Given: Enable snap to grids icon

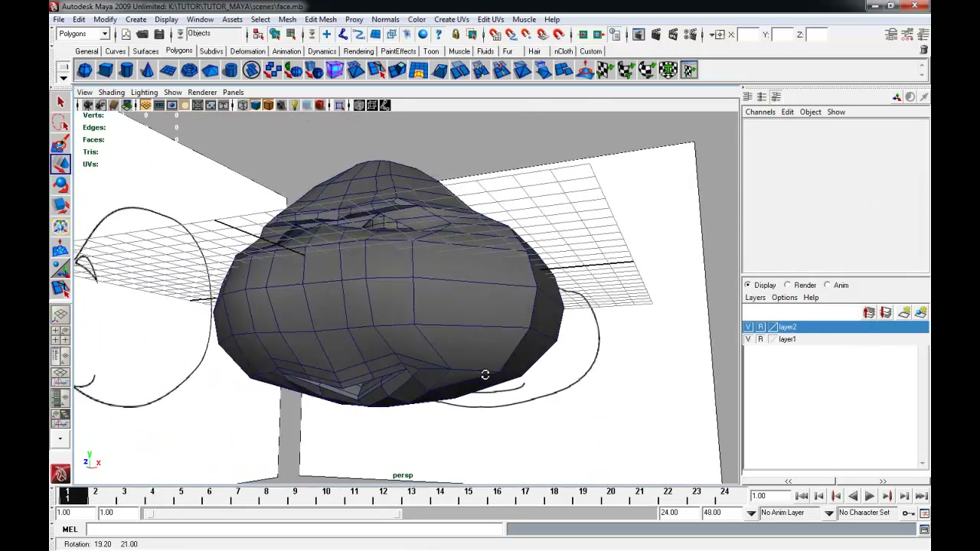Looking at the screenshot, I should 495,34.
